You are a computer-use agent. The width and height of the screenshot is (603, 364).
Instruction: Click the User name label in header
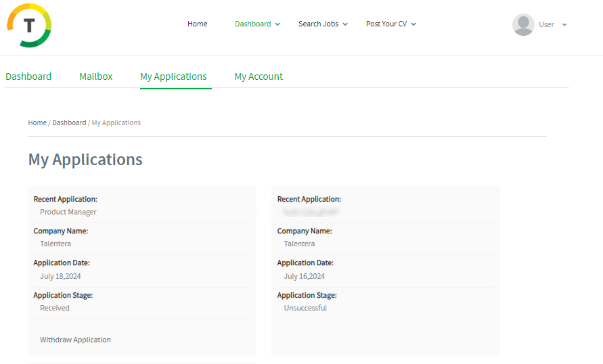[x=546, y=24]
